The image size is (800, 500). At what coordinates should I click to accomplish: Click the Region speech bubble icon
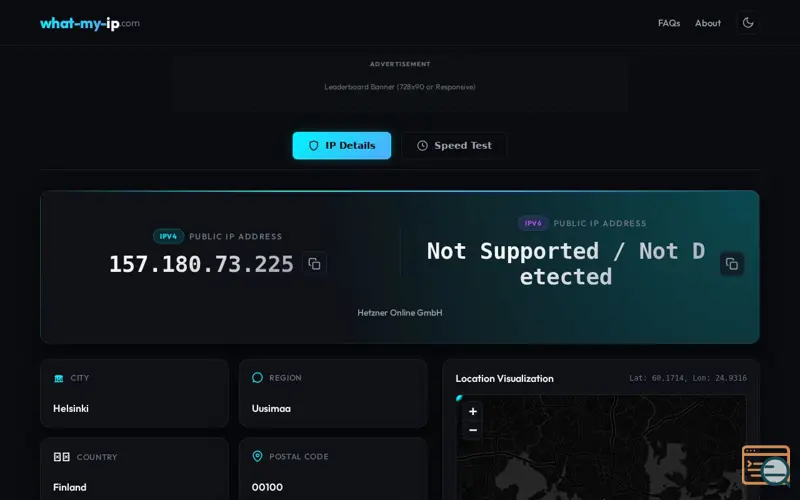click(x=257, y=378)
